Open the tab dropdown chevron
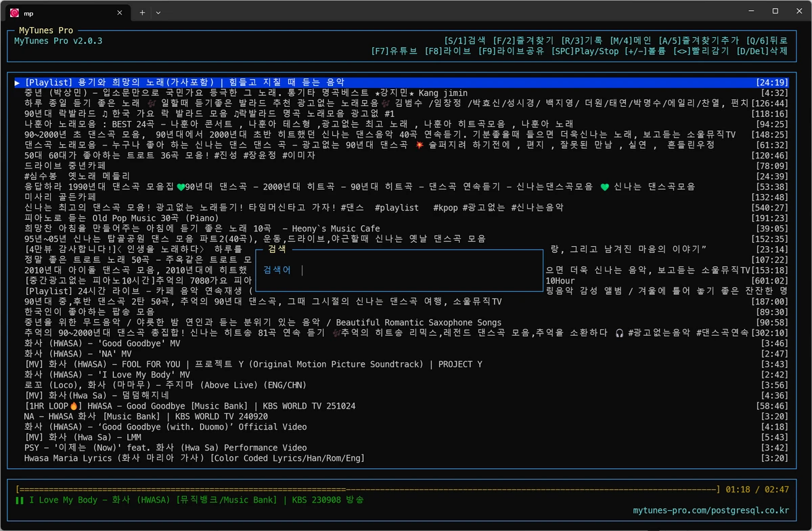This screenshot has height=531, width=812. coord(158,12)
